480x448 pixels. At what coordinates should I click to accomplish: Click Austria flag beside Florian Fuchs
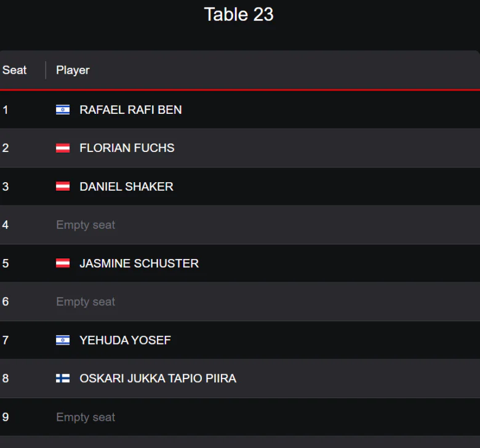pos(63,148)
